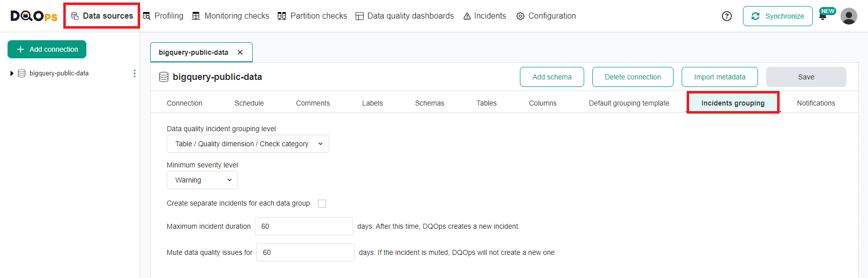Screen dimensions: 868x278
Task: Click the Save button
Action: pyautogui.click(x=806, y=77)
